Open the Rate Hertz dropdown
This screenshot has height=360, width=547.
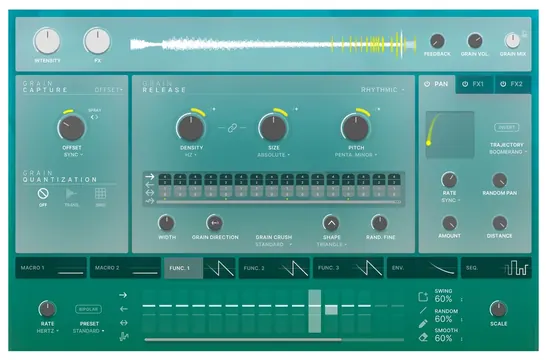[x=47, y=331]
